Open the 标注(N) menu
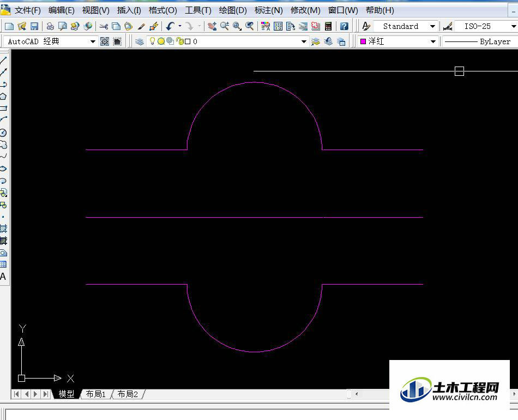Image resolution: width=518 pixels, height=420 pixels. (x=269, y=10)
